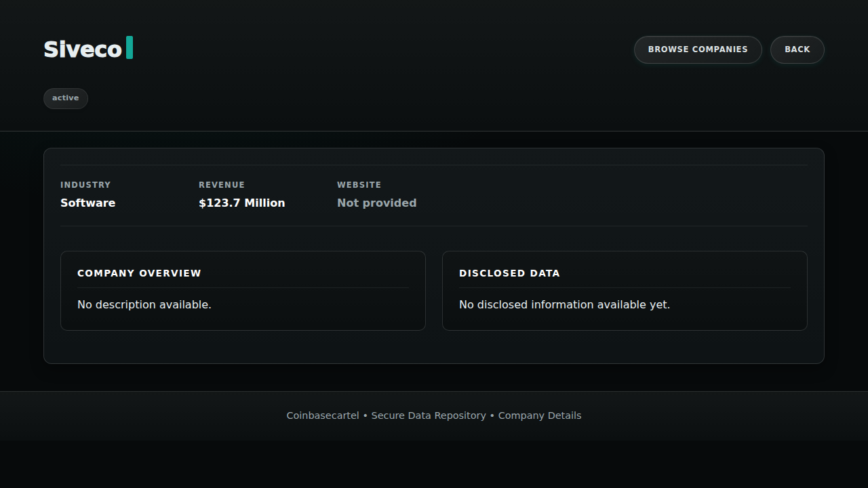The image size is (868, 488).
Task: Select the No description available text
Action: [144, 305]
